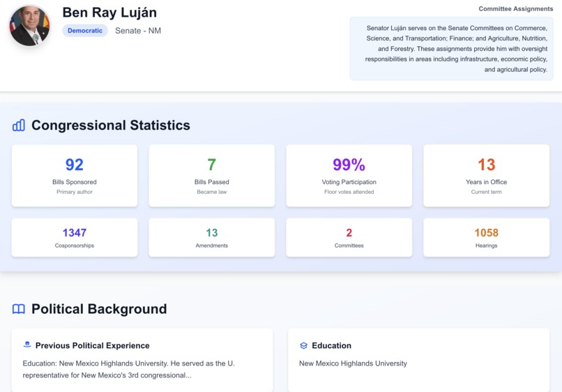Click the open book icon beside Political Background
562x392 pixels.
tap(19, 309)
